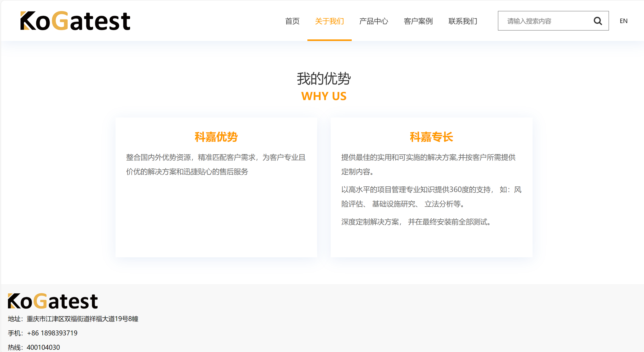This screenshot has height=352, width=644.
Task: Open 联系我们 contact page
Action: [463, 21]
